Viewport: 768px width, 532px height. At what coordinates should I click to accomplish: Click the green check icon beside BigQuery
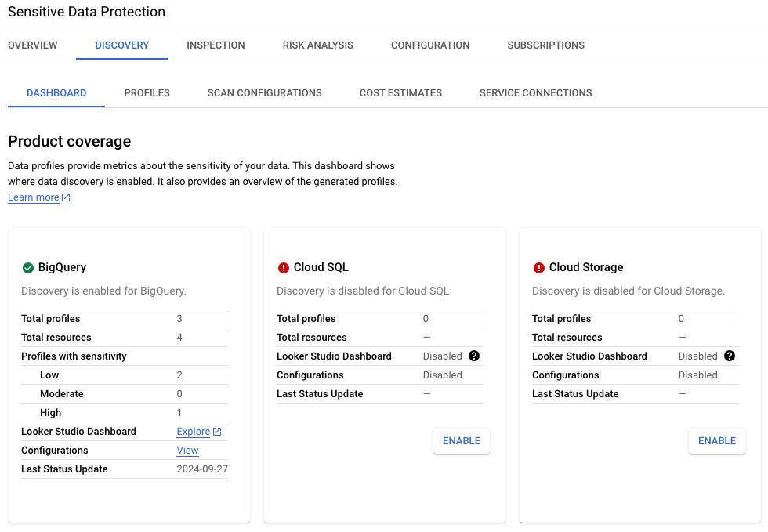click(28, 267)
